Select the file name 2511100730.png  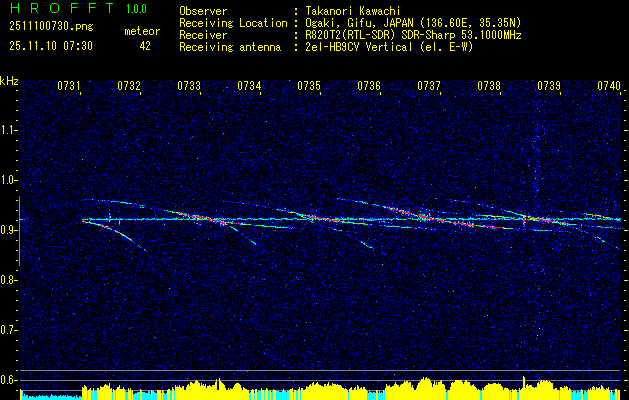tap(51, 27)
